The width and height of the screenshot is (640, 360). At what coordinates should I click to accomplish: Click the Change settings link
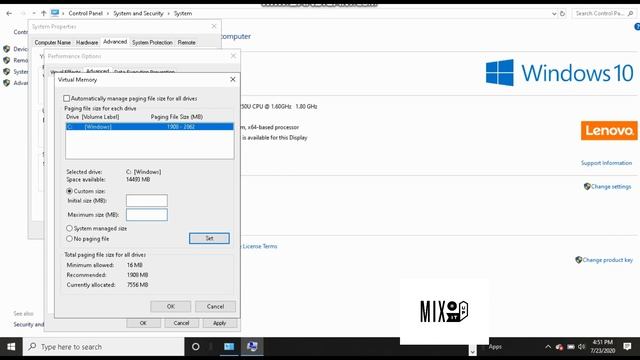click(x=611, y=187)
